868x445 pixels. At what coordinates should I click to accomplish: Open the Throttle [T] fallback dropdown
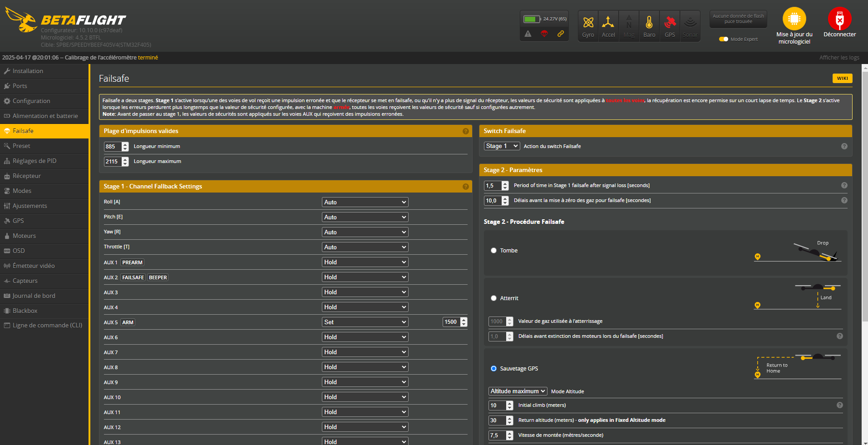point(365,247)
